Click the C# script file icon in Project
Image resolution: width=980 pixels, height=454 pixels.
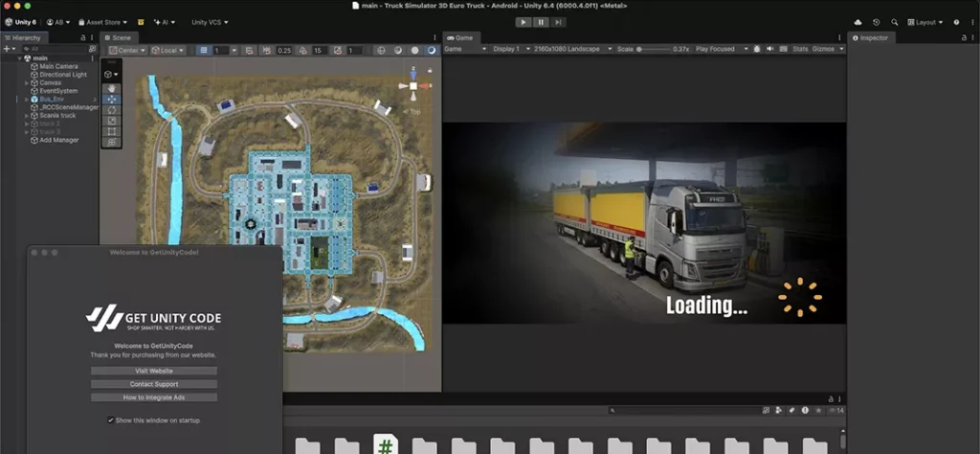tap(386, 444)
